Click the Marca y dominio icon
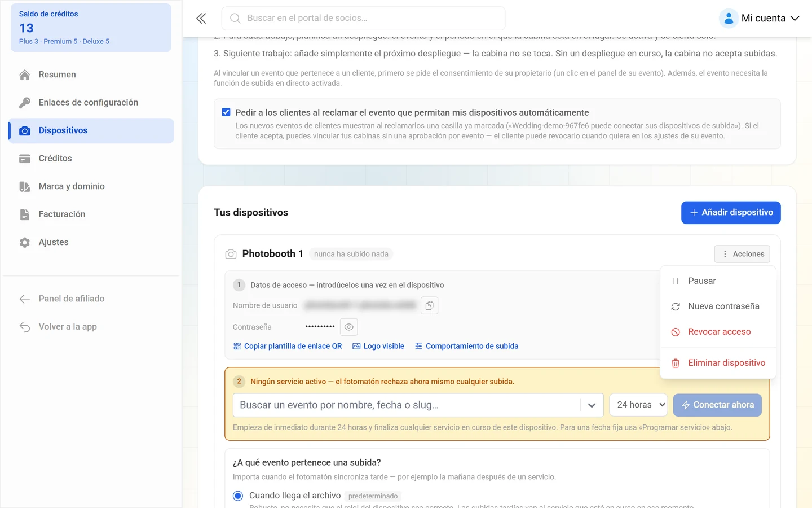This screenshot has width=812, height=508. pyautogui.click(x=25, y=186)
